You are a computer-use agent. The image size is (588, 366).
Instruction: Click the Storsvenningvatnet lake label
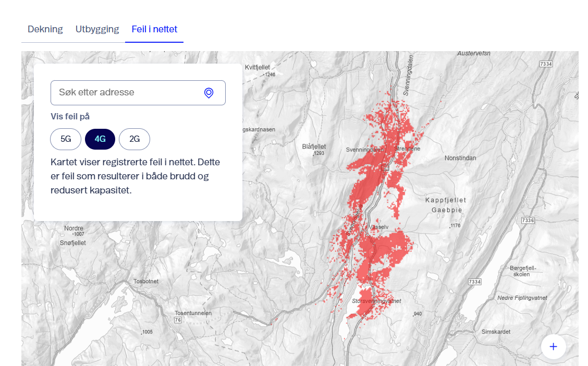click(376, 301)
